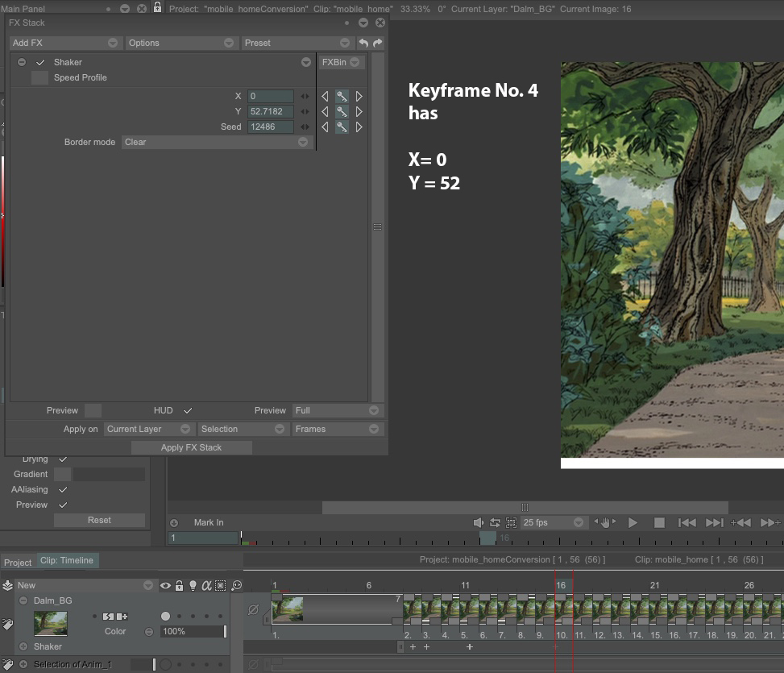Image resolution: width=784 pixels, height=673 pixels.
Task: Open the Preset dropdown
Action: click(x=297, y=43)
